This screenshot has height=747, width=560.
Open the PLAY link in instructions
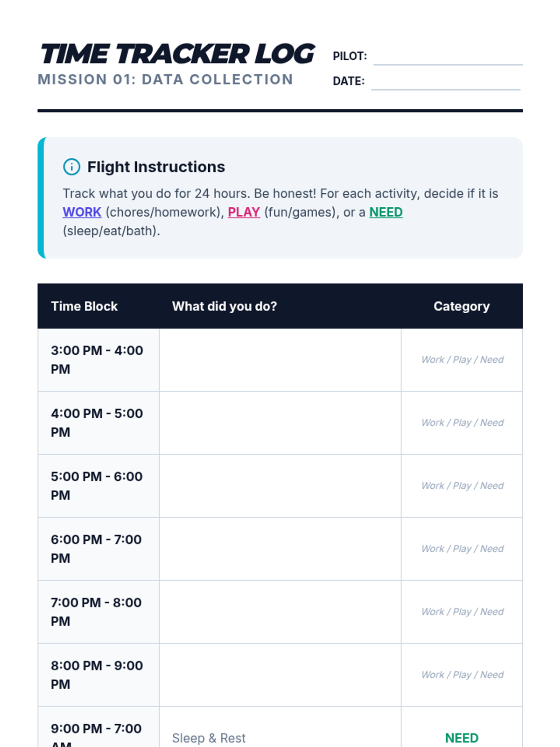244,212
